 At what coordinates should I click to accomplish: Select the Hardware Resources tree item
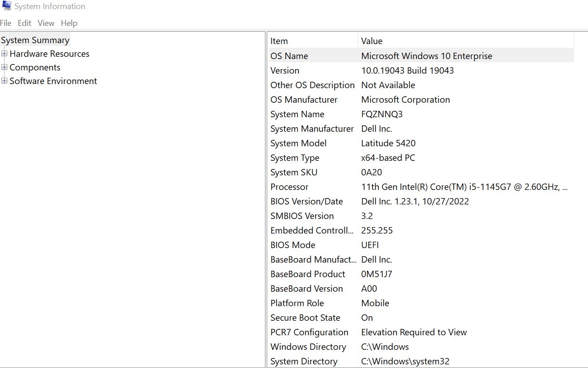[x=49, y=54]
